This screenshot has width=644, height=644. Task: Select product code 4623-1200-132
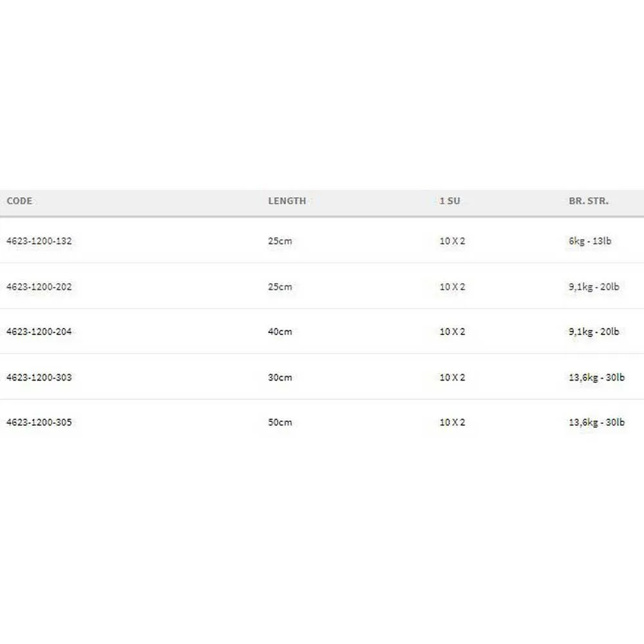(39, 241)
